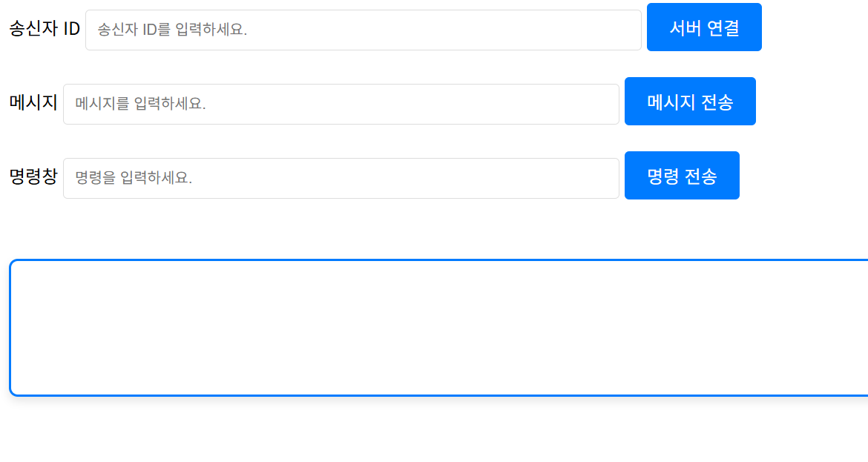
Task: Click the 메시지 label text
Action: tap(33, 102)
